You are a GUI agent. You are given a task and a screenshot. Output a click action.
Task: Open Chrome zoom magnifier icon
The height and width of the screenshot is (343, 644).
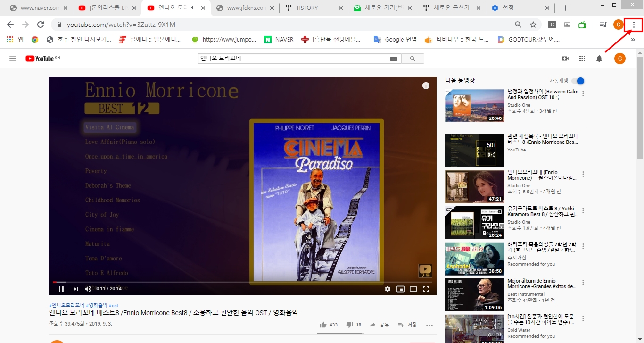(518, 25)
